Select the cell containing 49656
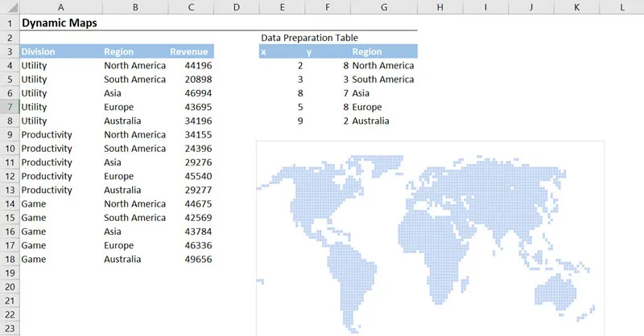This screenshot has width=644, height=336. tap(198, 259)
